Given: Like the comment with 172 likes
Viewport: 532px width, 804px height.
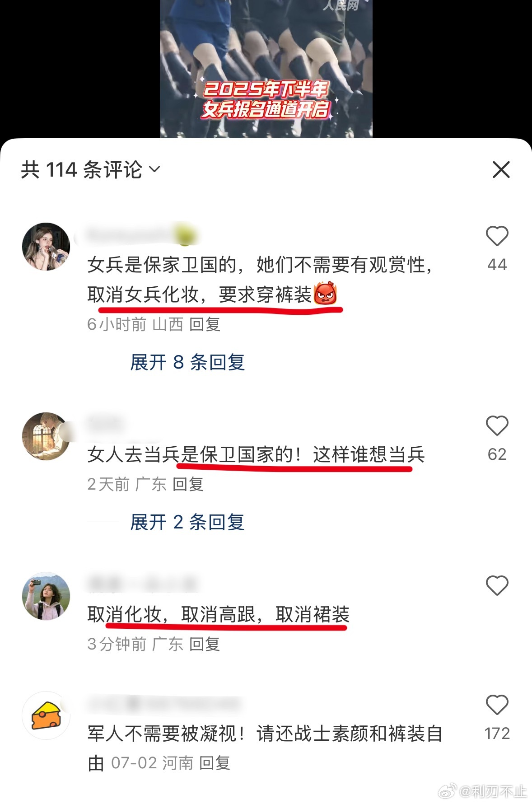Looking at the screenshot, I should [497, 705].
